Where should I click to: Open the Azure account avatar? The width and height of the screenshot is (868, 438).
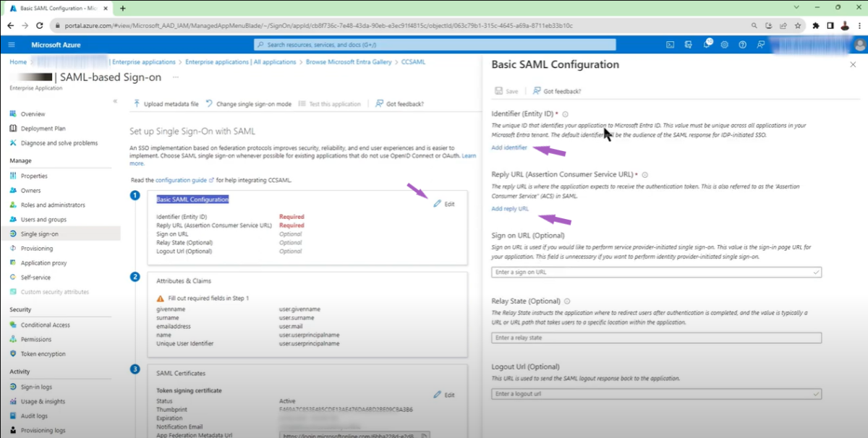point(859,45)
